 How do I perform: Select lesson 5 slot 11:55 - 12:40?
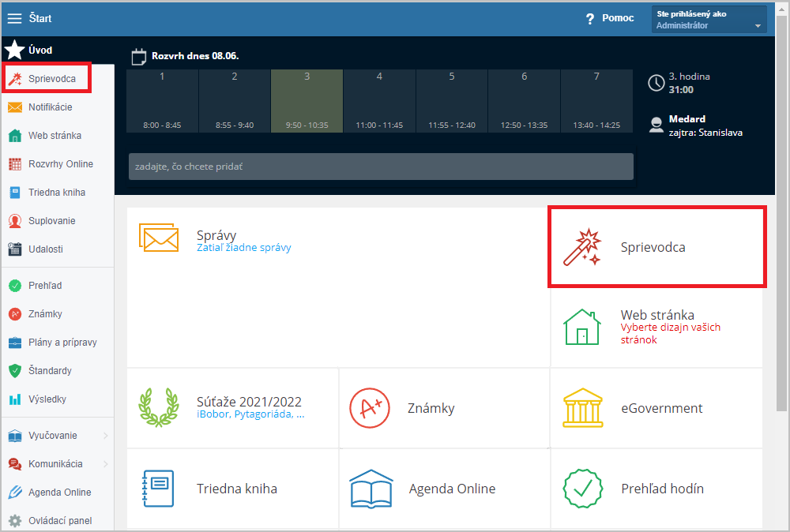click(452, 101)
